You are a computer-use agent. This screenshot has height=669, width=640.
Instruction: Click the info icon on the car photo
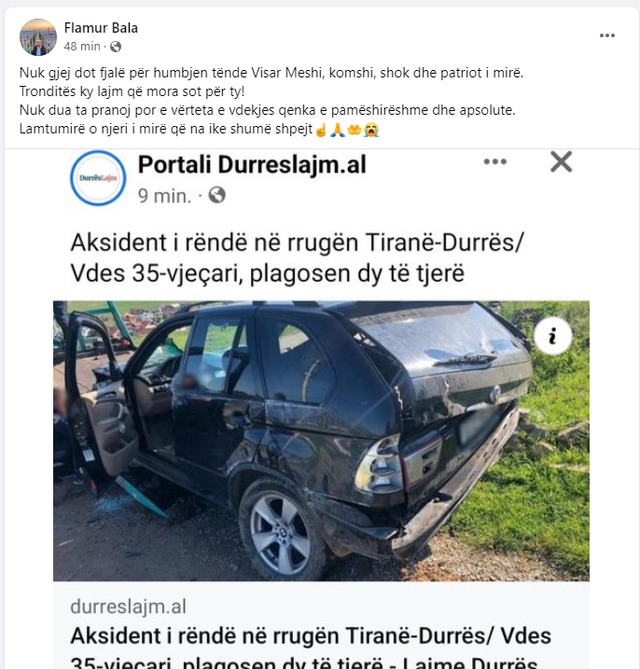(553, 336)
